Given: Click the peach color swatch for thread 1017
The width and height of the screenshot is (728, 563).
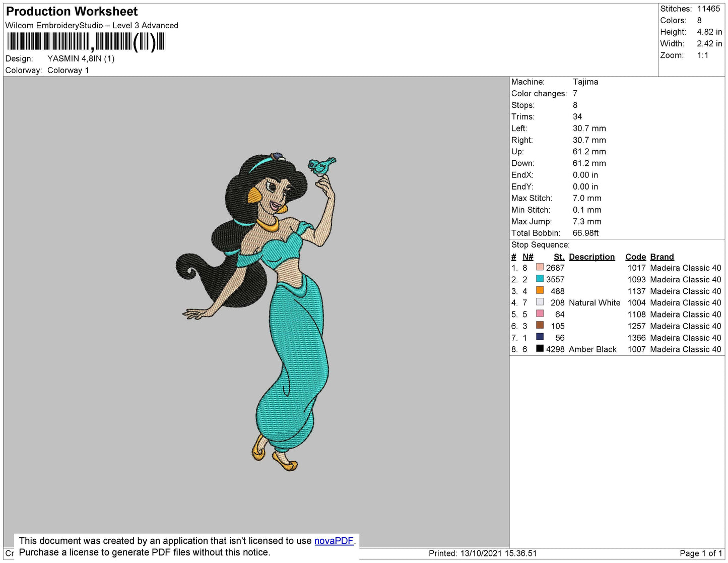Looking at the screenshot, I should tap(540, 267).
